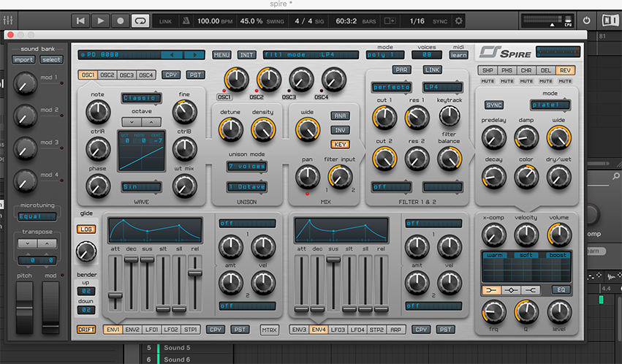622x364 pixels.
Task: Open transport settings gear icon
Action: click(x=458, y=21)
